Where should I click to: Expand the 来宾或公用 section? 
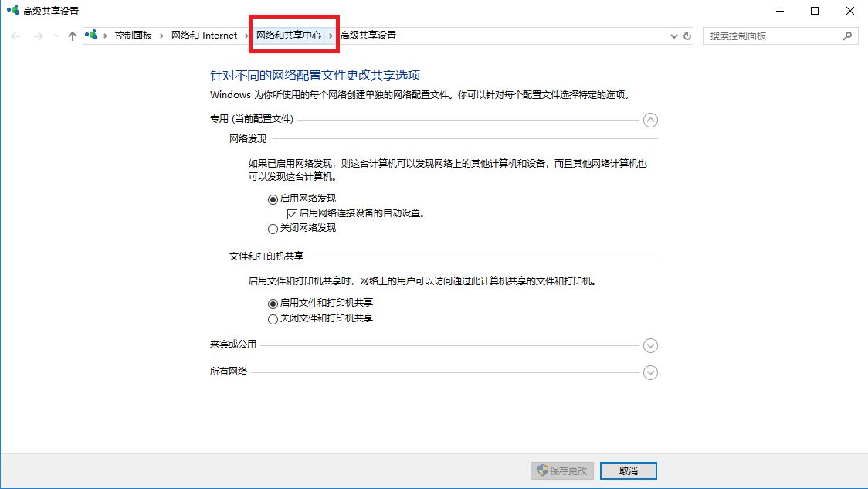(650, 345)
